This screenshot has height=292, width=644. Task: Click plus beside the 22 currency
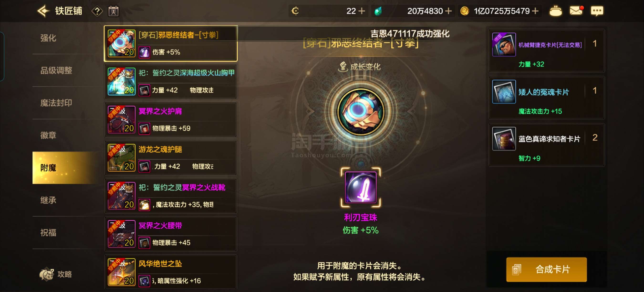[362, 11]
